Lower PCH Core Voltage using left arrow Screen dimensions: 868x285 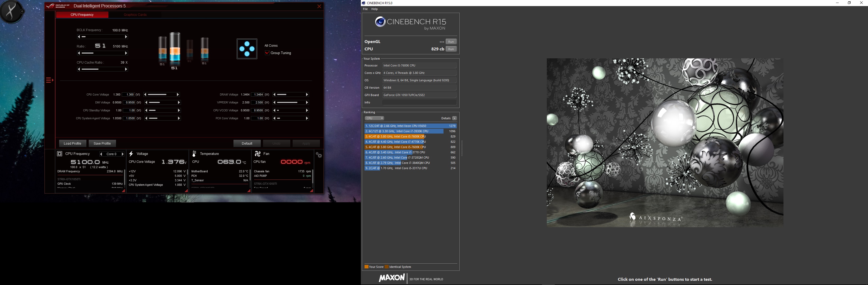(x=275, y=118)
